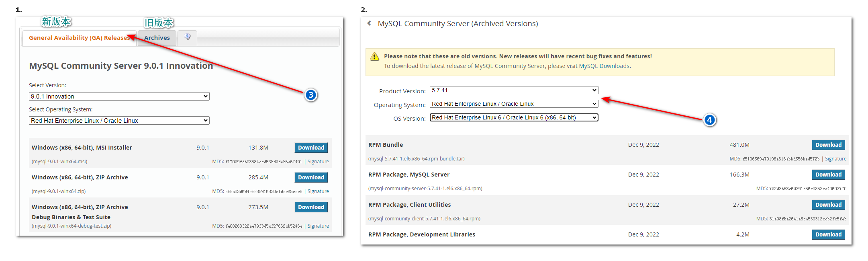Open Signature link for the RPM Bundle
This screenshot has height=261, width=868.
(835, 159)
